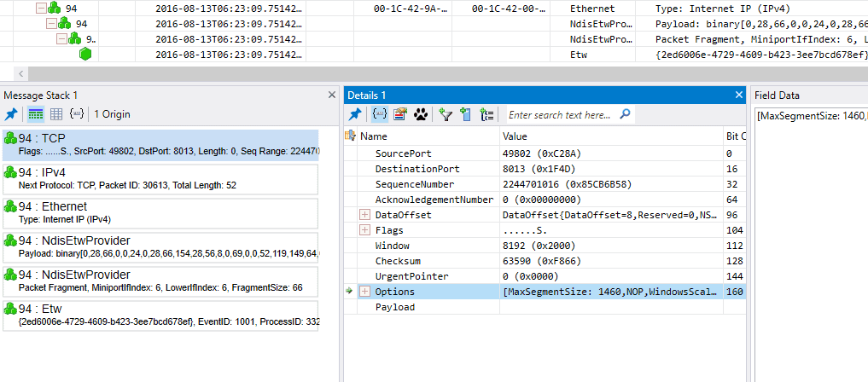Image resolution: width=868 pixels, height=382 pixels.
Task: Pin the Message Stack 1 panel
Action: [11, 114]
